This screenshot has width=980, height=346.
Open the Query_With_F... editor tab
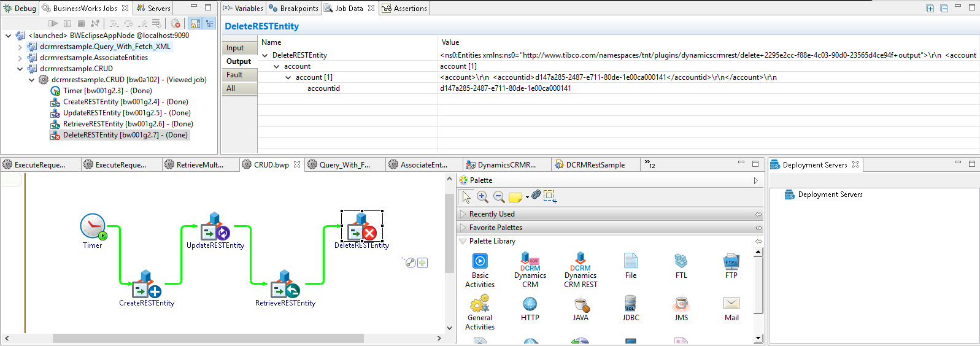click(345, 164)
